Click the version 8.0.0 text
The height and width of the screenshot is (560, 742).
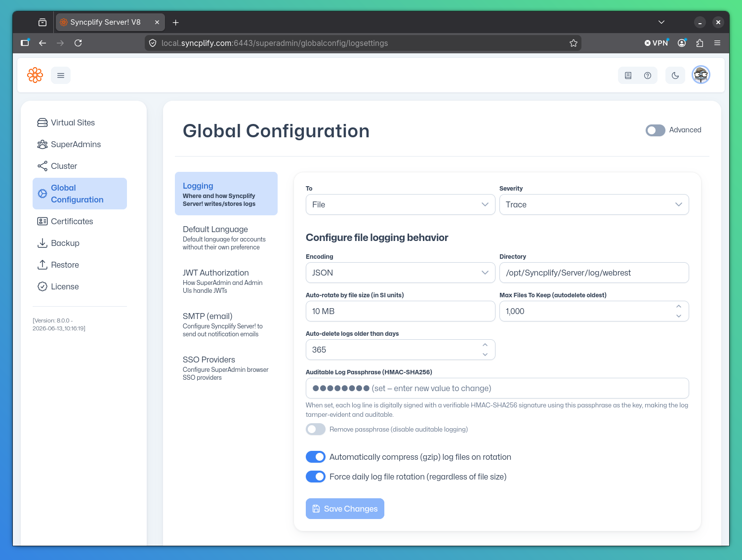coord(59,324)
